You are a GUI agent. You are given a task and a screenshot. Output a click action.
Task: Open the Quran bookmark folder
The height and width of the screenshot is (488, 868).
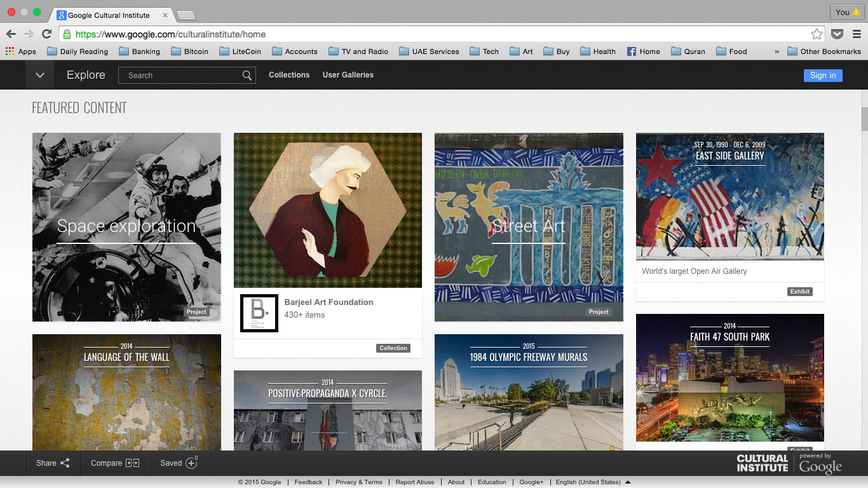[x=688, y=51]
